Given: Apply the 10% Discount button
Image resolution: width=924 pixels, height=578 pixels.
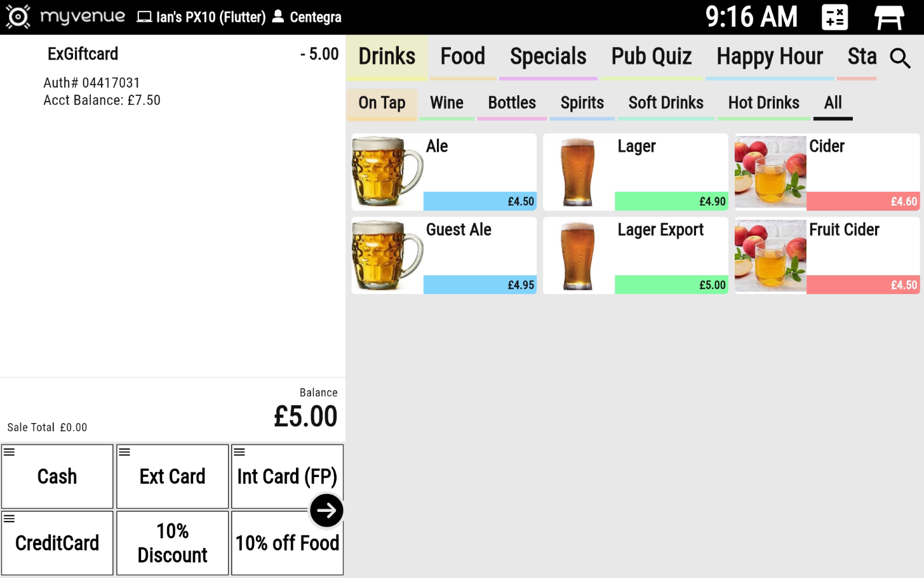Looking at the screenshot, I should 172,543.
